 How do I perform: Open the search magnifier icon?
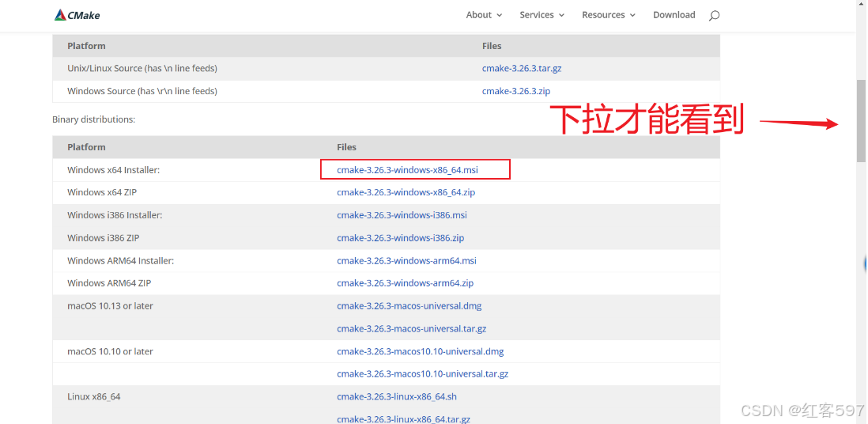(x=714, y=16)
